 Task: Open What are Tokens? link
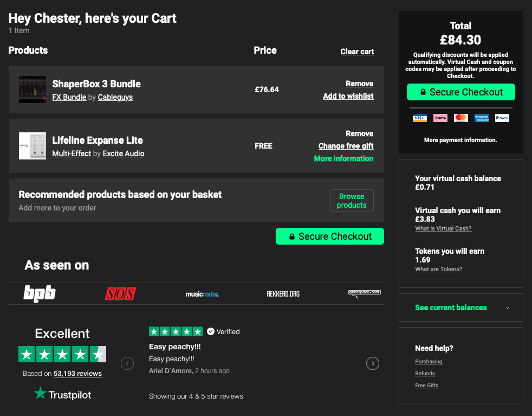pyautogui.click(x=438, y=270)
